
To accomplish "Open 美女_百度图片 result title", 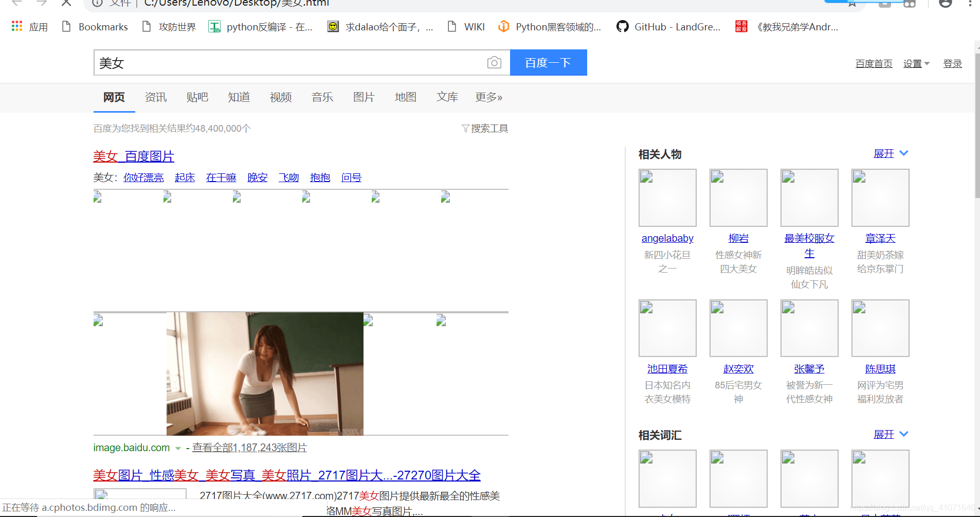I will point(134,156).
